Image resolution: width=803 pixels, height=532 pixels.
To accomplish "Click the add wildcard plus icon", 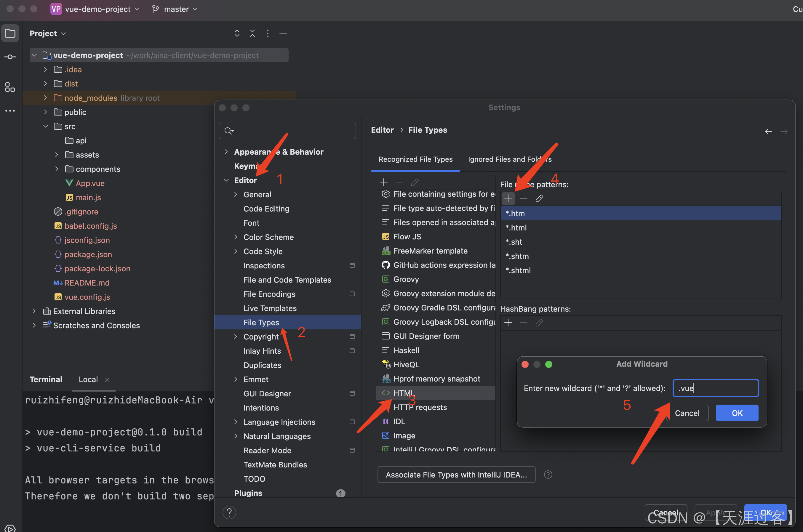I will click(x=508, y=198).
